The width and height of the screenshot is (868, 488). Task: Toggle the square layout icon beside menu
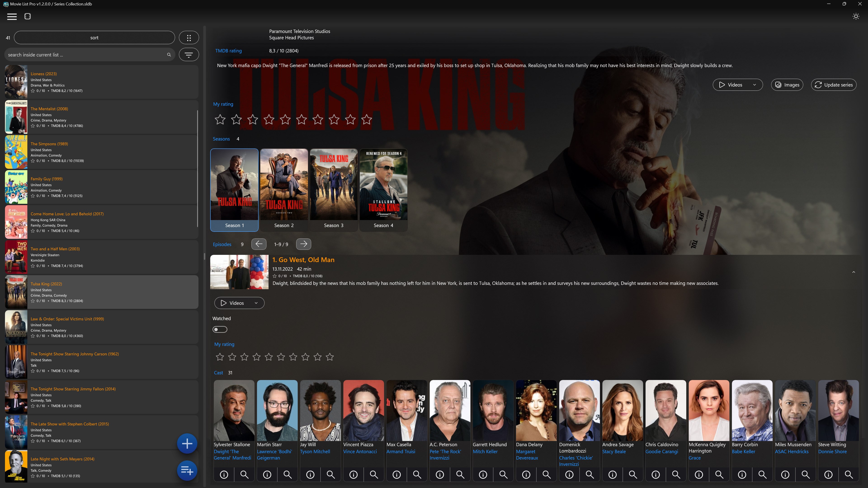pos(28,16)
